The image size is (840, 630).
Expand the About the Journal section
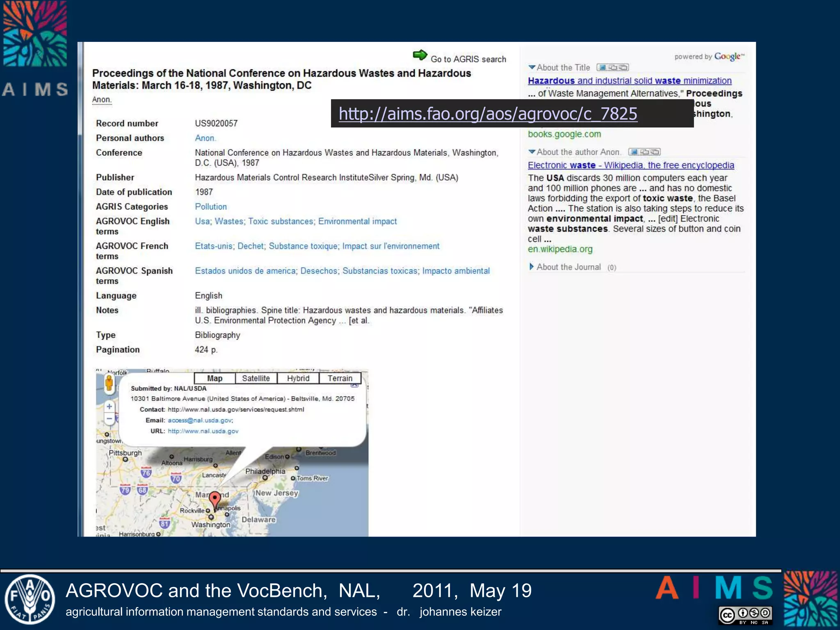[532, 267]
